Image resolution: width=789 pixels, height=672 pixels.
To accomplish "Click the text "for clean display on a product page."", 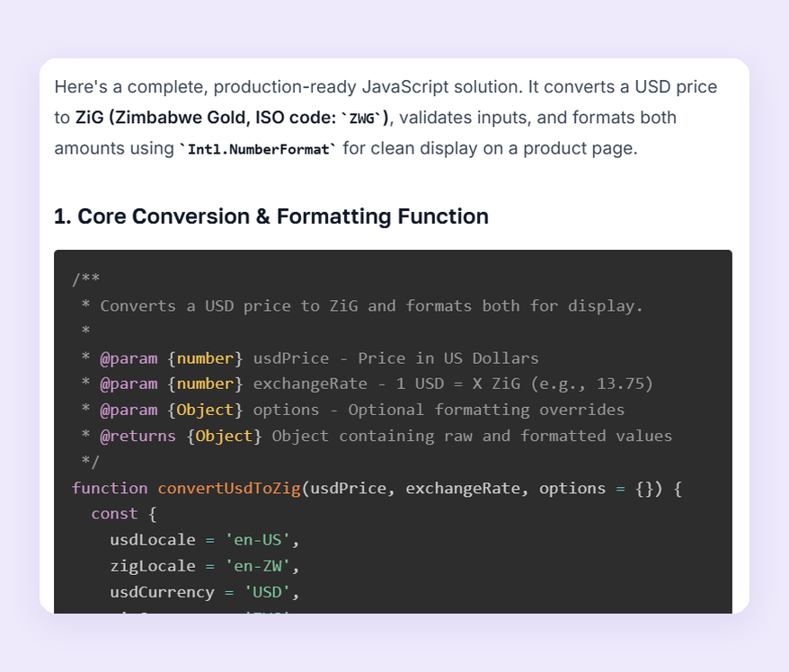I will coord(490,148).
